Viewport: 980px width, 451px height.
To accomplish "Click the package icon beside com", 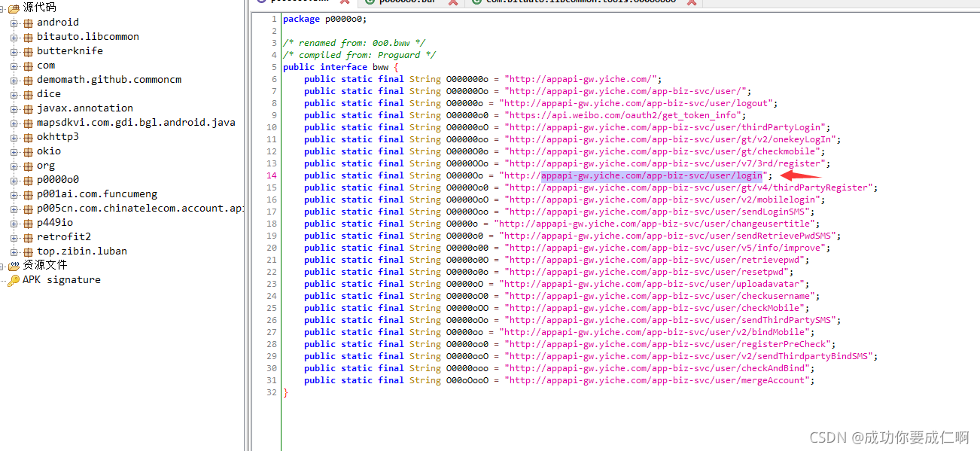I will [29, 66].
